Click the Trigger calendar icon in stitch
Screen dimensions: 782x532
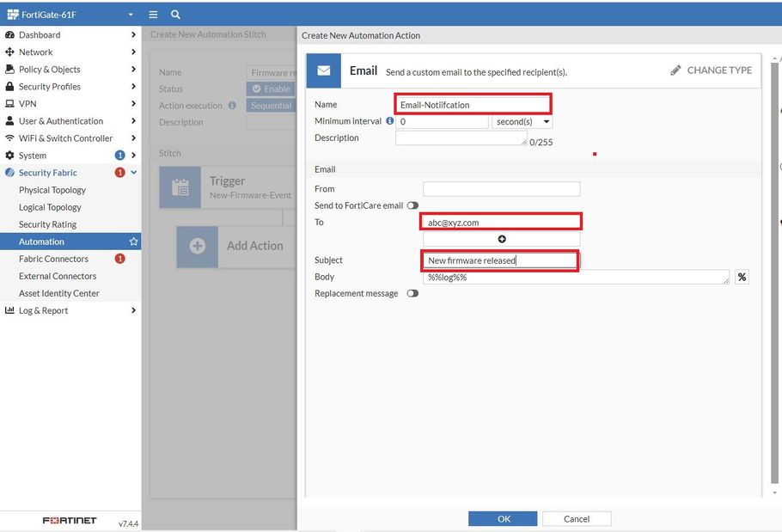[180, 187]
